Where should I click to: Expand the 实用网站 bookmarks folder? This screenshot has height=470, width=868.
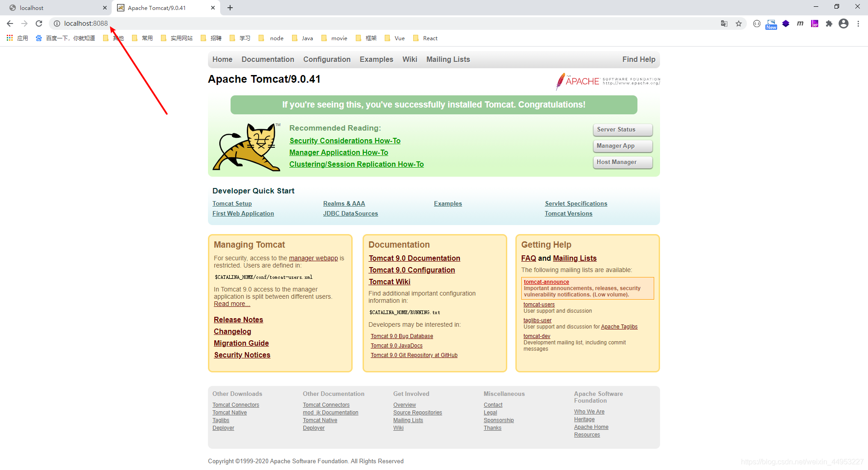pyautogui.click(x=177, y=38)
